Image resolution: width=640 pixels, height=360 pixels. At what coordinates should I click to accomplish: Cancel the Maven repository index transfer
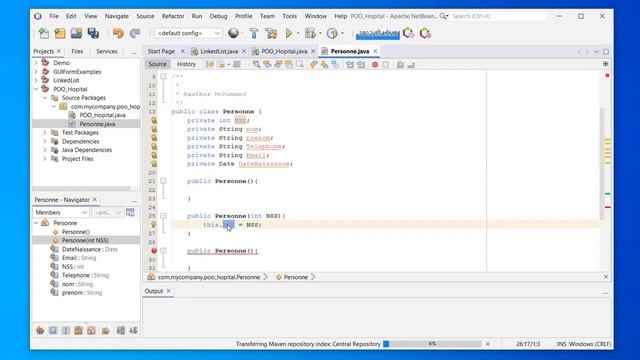(x=487, y=344)
